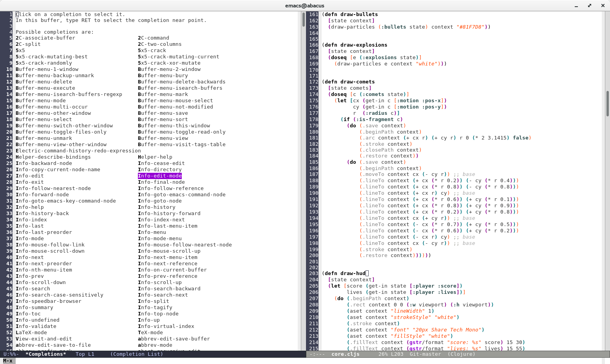
Task: Choose Info-virtual-index completion
Action: (x=166, y=326)
